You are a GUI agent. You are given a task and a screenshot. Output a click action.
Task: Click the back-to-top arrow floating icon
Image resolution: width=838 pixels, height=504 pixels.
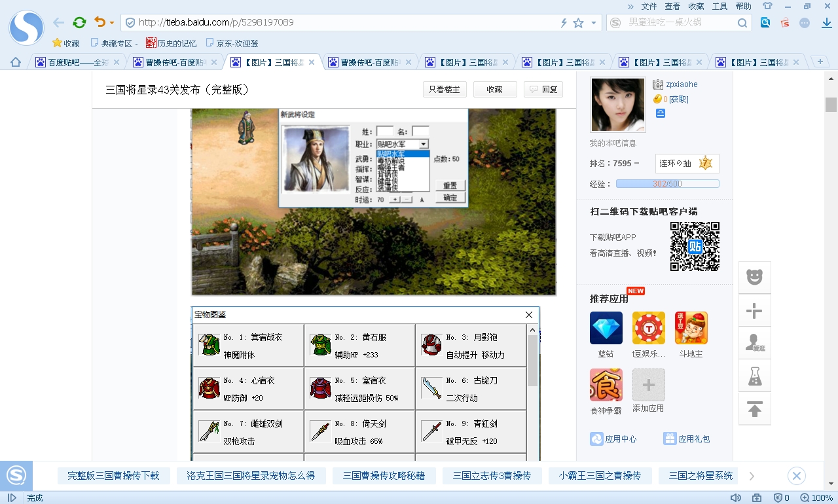(x=755, y=409)
